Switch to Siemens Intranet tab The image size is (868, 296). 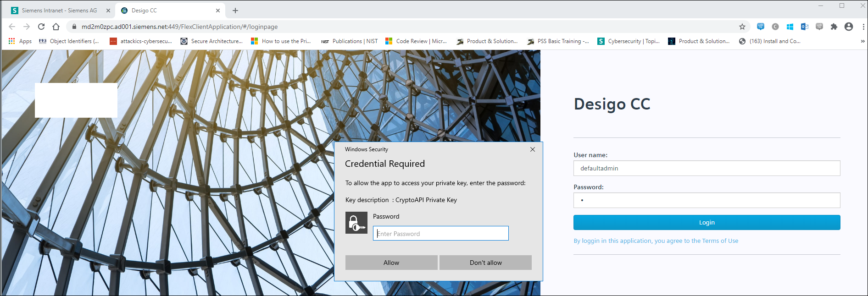(x=60, y=10)
